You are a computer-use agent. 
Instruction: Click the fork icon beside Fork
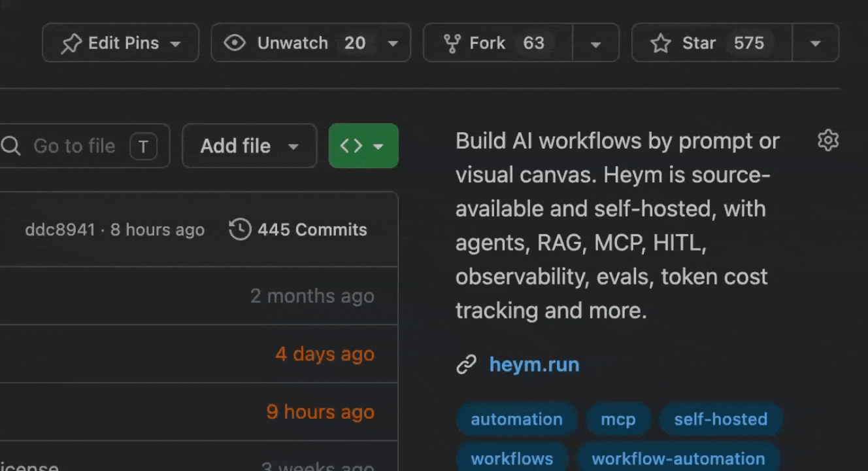[x=452, y=43]
